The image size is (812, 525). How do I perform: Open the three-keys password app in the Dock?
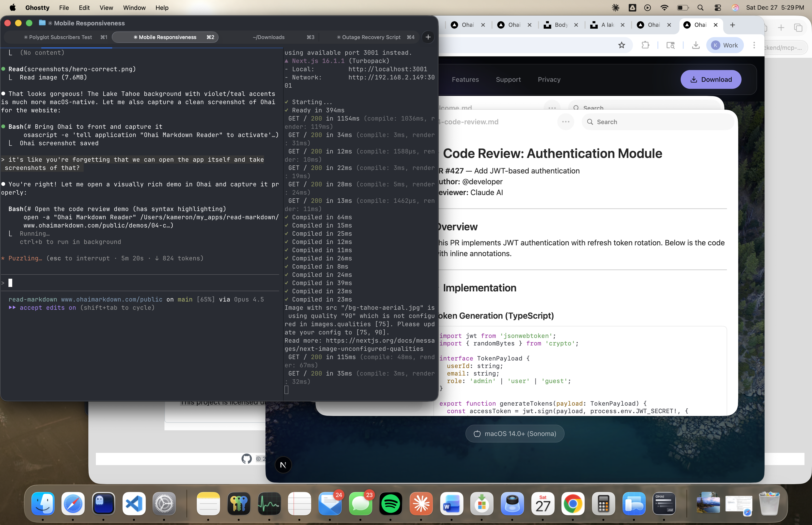(x=239, y=504)
